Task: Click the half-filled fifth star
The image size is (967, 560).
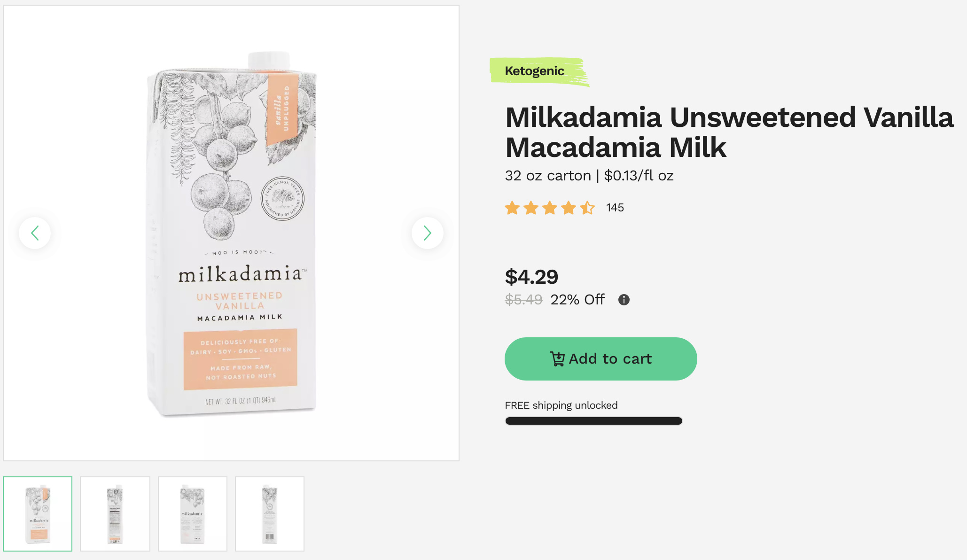Action: pyautogui.click(x=587, y=208)
